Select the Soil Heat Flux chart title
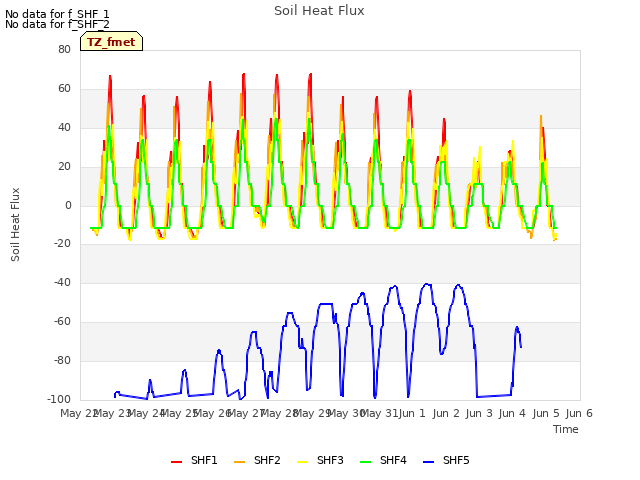The width and height of the screenshot is (640, 480). click(x=319, y=11)
